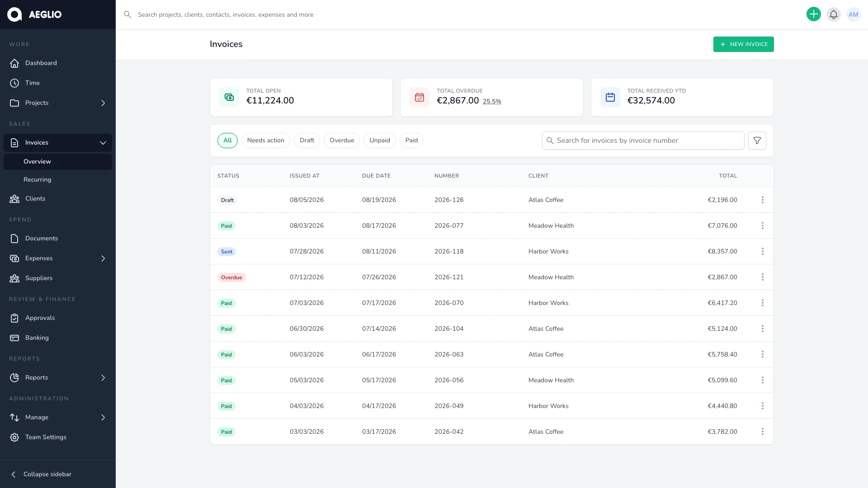
Task: Click the Approvals clipboard icon
Action: click(x=14, y=318)
